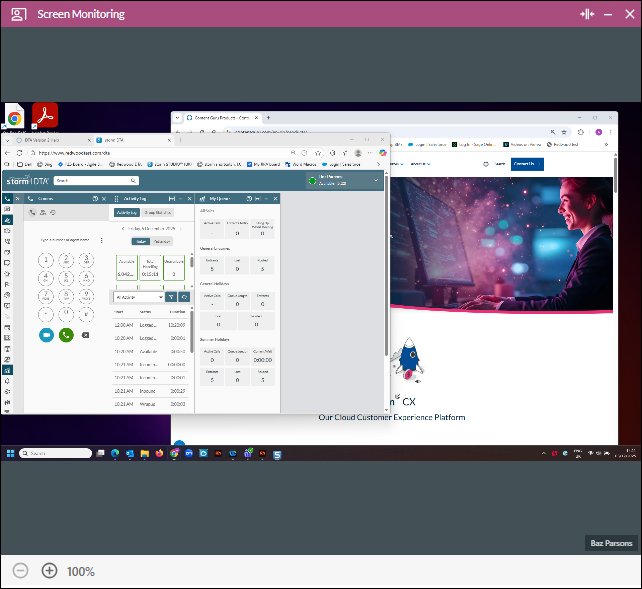Select the Bar chart view toggle
Viewport: 642px width, 589px height.
click(162, 241)
